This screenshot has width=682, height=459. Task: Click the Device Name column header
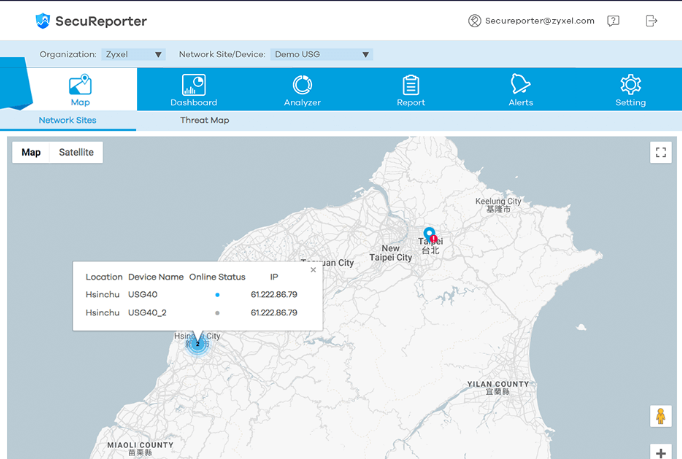(156, 277)
